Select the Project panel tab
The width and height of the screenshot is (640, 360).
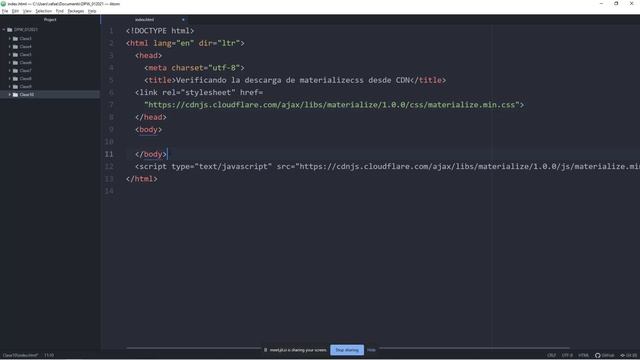coord(50,20)
